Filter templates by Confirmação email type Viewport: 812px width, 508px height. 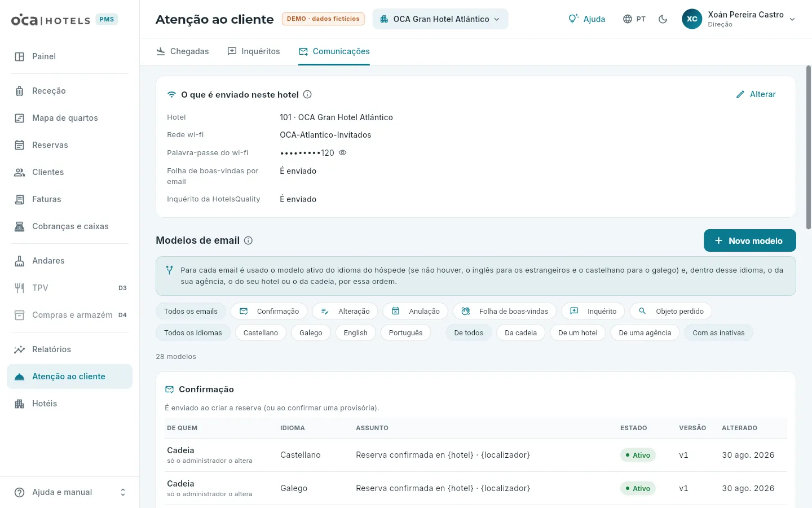coord(269,312)
